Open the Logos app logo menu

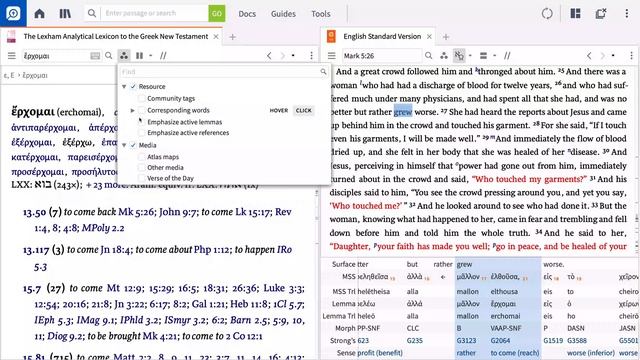tap(13, 13)
